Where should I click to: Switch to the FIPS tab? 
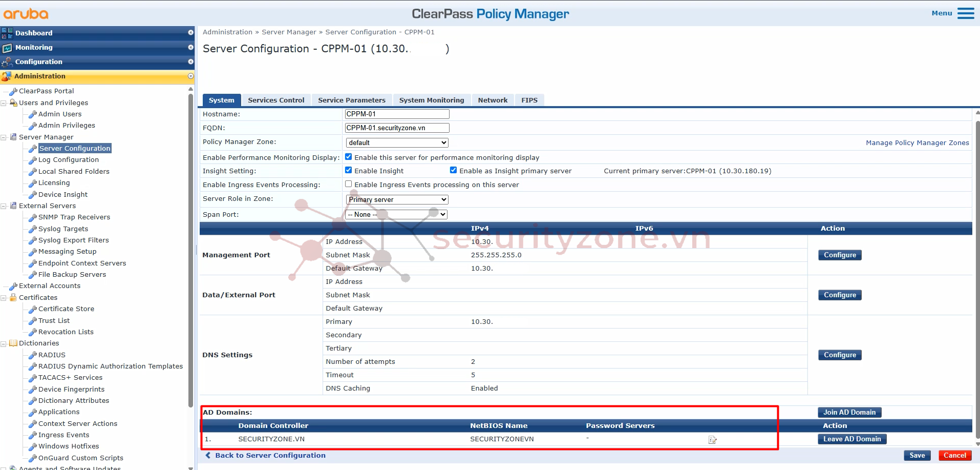(x=529, y=100)
